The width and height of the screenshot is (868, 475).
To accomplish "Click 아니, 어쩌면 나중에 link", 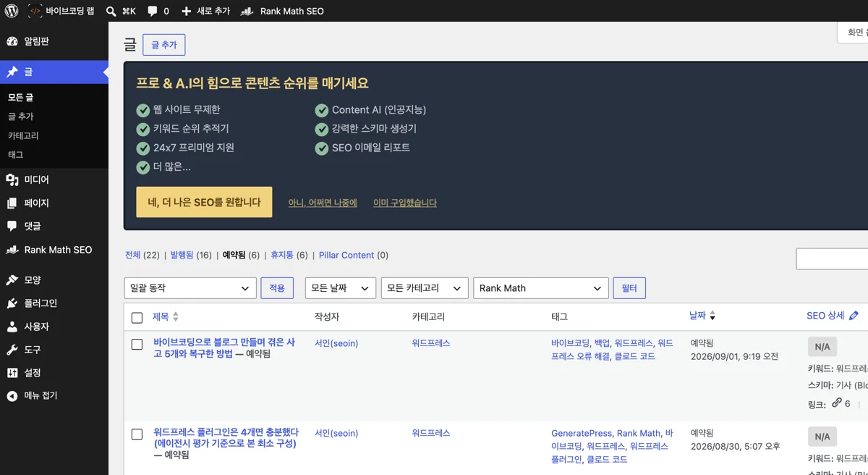I will pos(323,203).
